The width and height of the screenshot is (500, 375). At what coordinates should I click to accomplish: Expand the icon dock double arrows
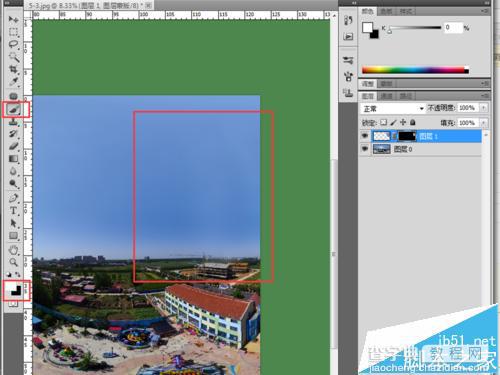click(354, 3)
